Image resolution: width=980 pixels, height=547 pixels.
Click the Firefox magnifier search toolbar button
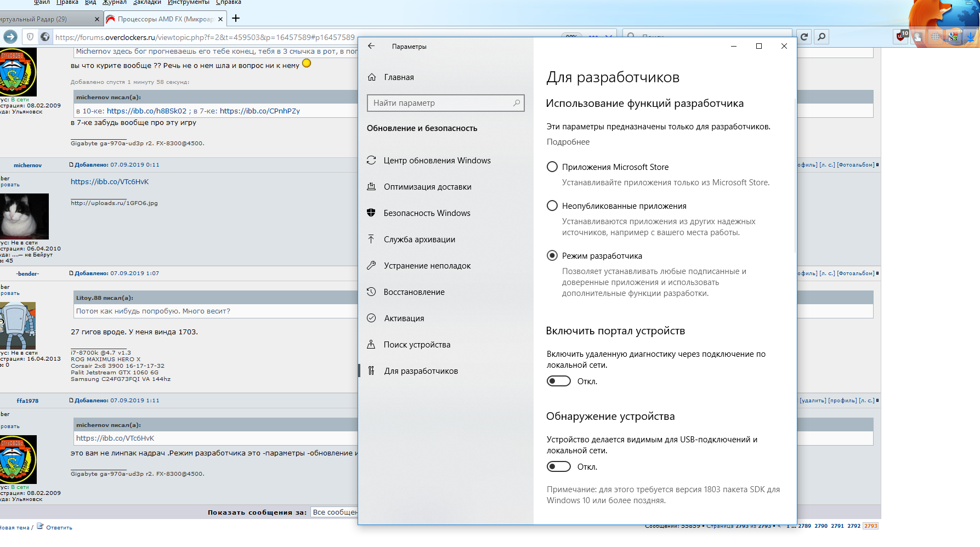[x=822, y=37]
